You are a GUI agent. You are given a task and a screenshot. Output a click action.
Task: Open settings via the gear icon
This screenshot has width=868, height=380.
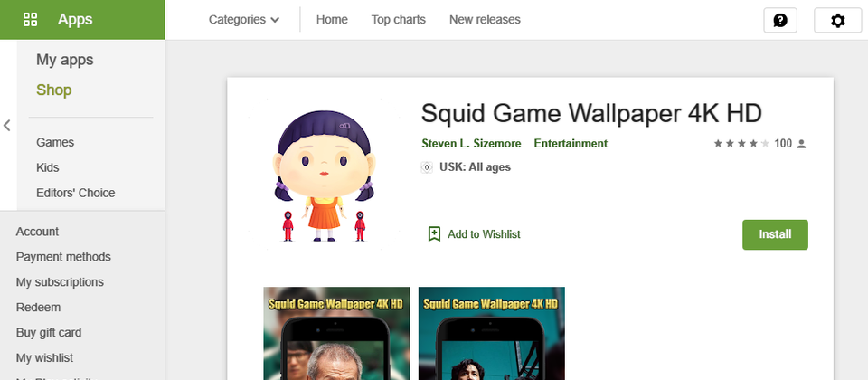(x=837, y=21)
